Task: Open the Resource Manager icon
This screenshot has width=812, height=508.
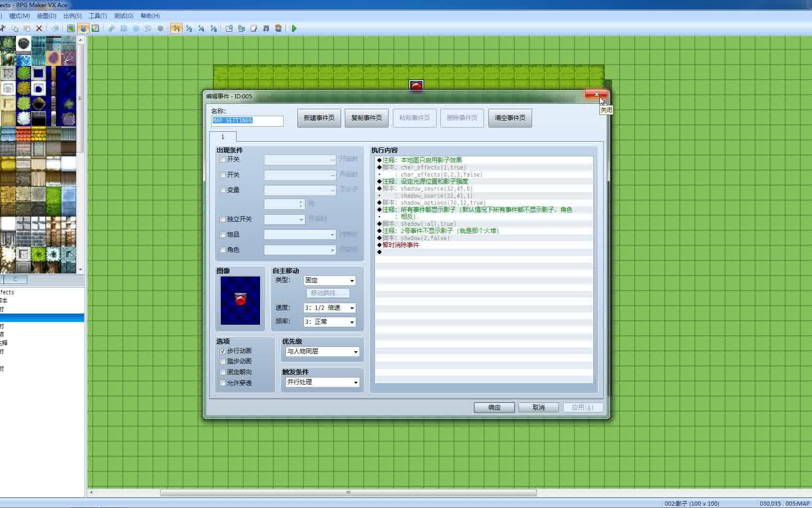Action: pyautogui.click(x=241, y=28)
